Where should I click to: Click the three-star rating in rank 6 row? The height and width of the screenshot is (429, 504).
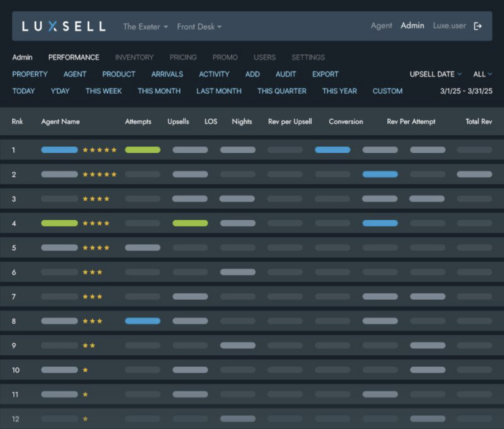[x=93, y=272]
